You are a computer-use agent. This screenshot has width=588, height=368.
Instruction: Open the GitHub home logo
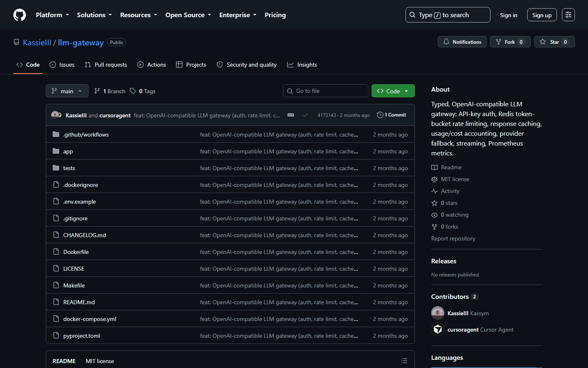[20, 15]
